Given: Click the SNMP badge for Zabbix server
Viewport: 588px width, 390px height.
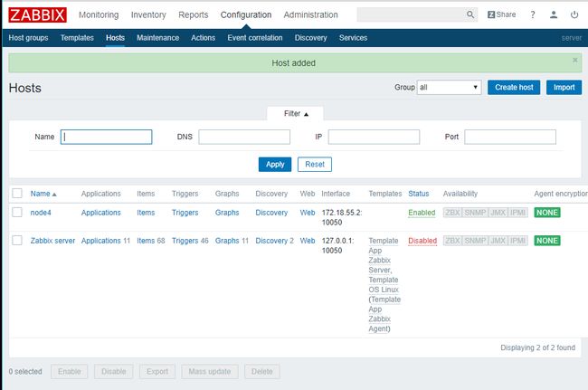Looking at the screenshot, I should tap(475, 241).
